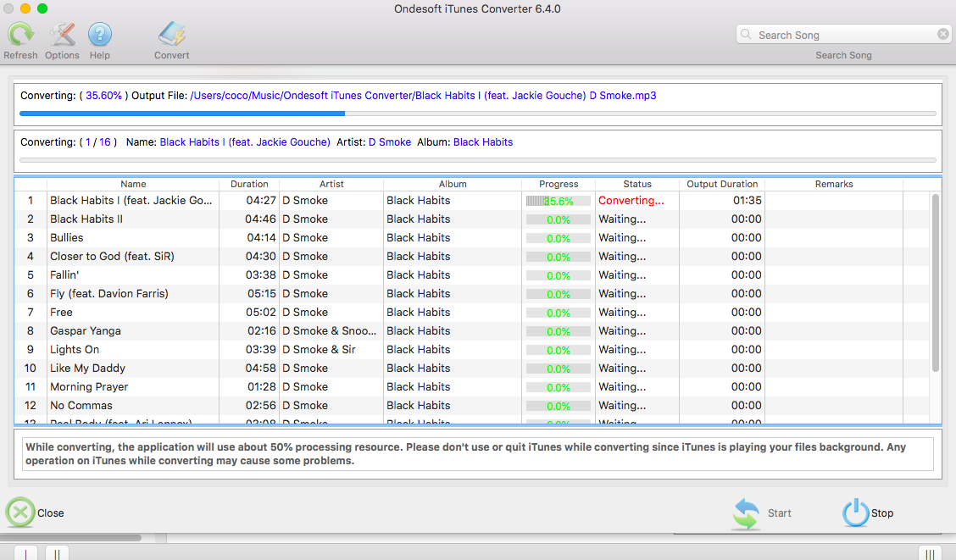Select the "Fallin'" track row

click(473, 274)
